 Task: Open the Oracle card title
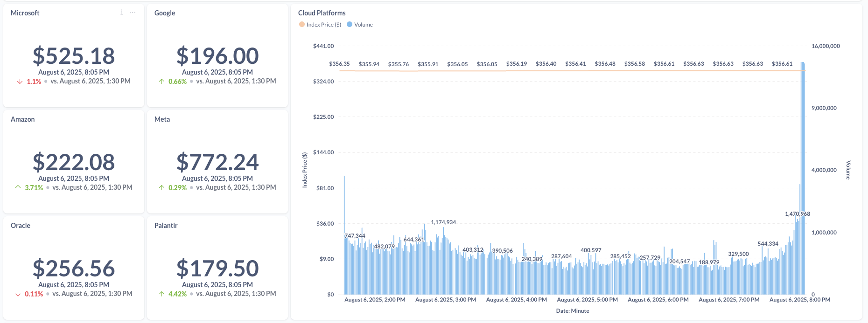click(21, 226)
